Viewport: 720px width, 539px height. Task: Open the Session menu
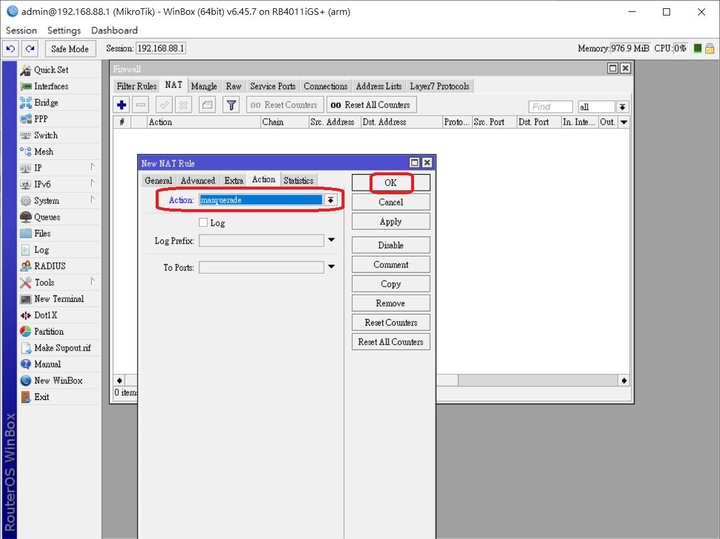21,30
